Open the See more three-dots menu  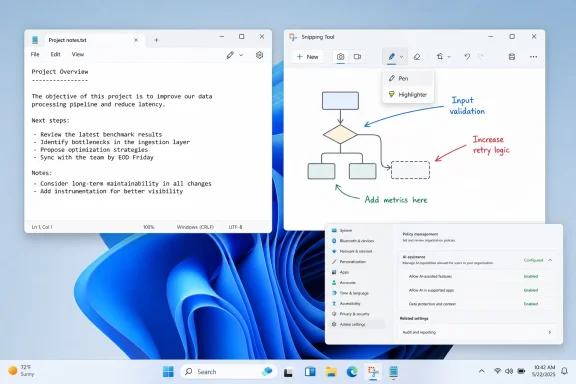tap(533, 57)
